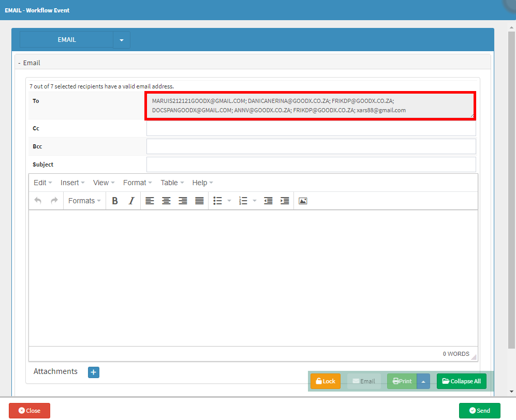Image resolution: width=516 pixels, height=420 pixels.
Task: Click the editor resize handle
Action: point(474,357)
